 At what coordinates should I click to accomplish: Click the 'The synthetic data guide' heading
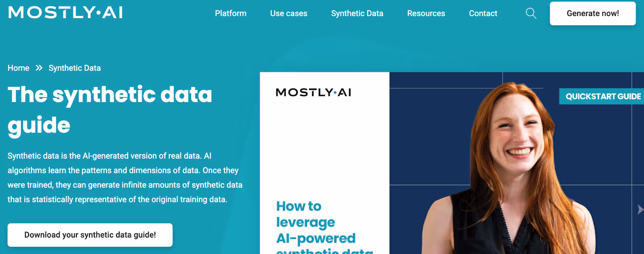[110, 110]
